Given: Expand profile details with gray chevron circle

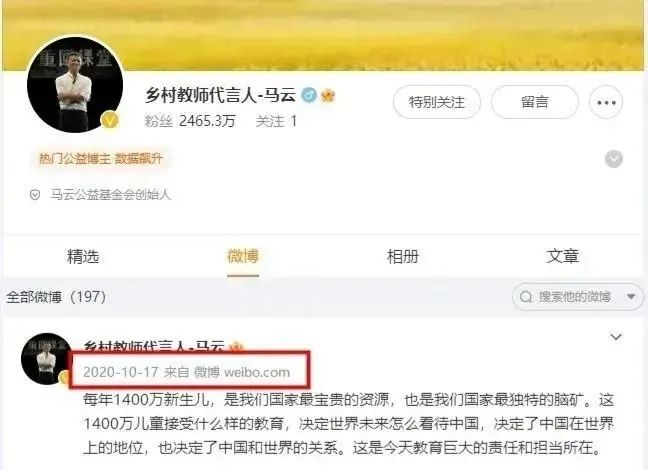Looking at the screenshot, I should (x=614, y=159).
